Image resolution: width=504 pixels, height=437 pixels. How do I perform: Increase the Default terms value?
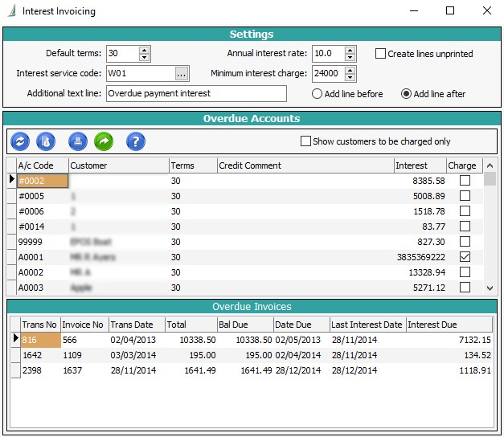pyautogui.click(x=144, y=50)
